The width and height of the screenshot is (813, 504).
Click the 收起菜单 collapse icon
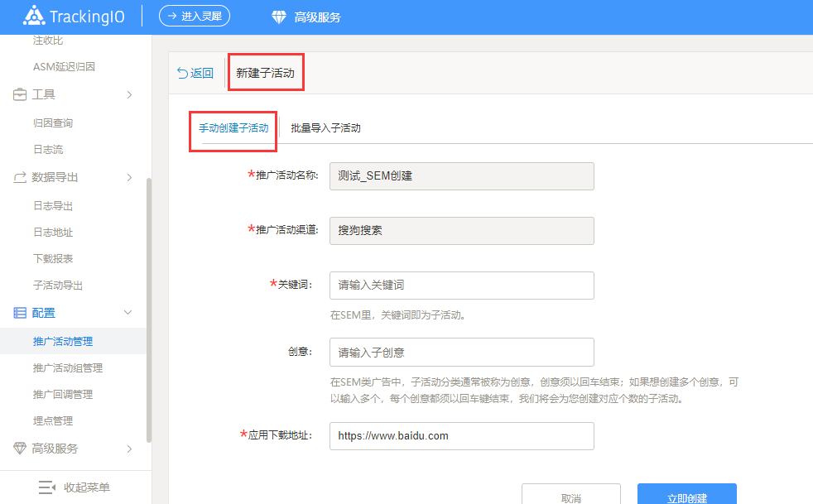coord(47,487)
